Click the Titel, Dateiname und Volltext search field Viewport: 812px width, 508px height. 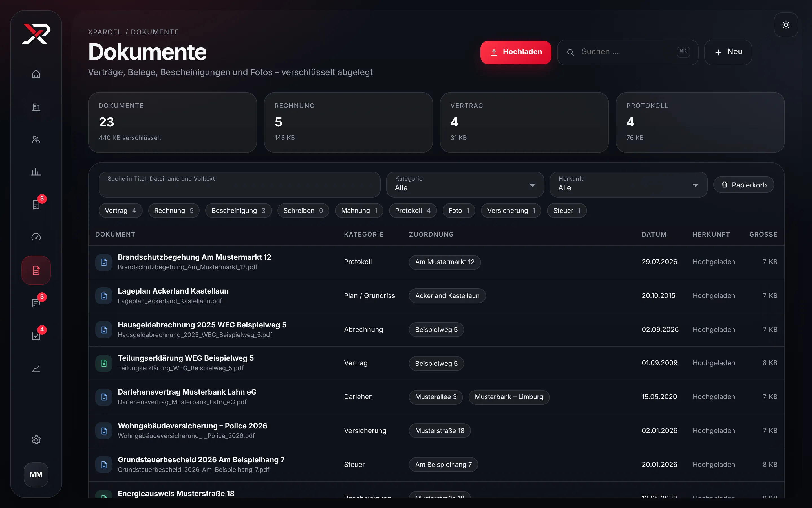click(239, 185)
